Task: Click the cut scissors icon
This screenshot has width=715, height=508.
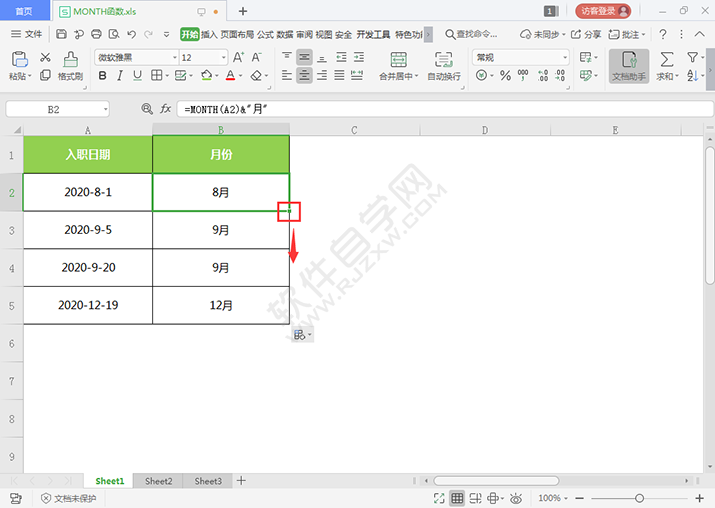Action: (x=45, y=58)
